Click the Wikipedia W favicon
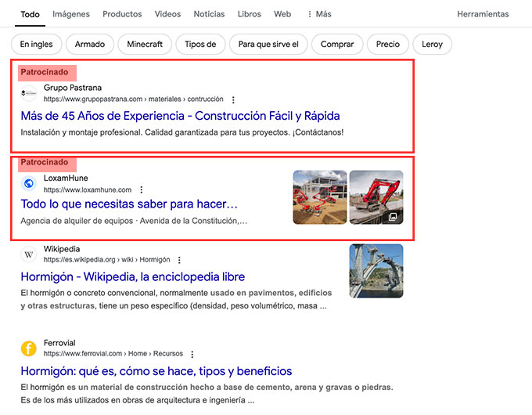 (x=29, y=254)
